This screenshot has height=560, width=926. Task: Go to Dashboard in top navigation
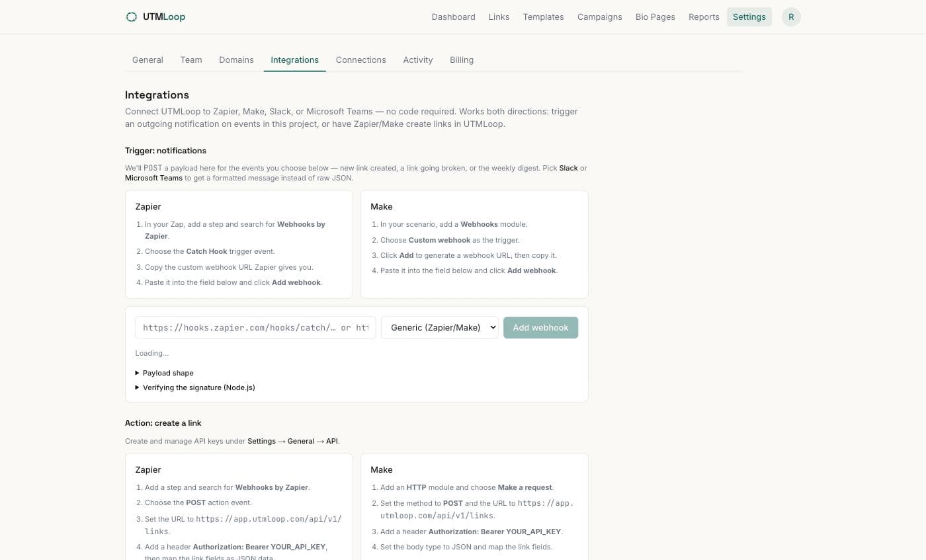[x=453, y=17]
